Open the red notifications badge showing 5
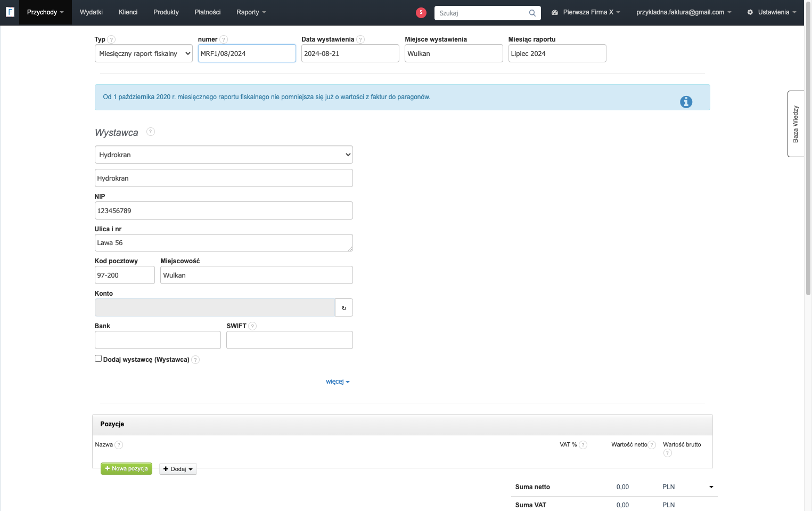This screenshot has width=812, height=511. pyautogui.click(x=421, y=12)
